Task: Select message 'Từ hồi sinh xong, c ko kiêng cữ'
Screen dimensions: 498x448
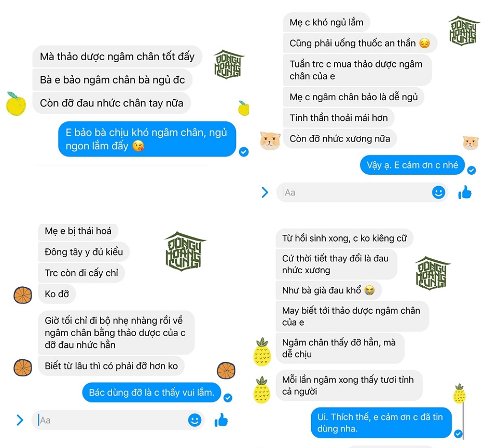Action: [344, 238]
